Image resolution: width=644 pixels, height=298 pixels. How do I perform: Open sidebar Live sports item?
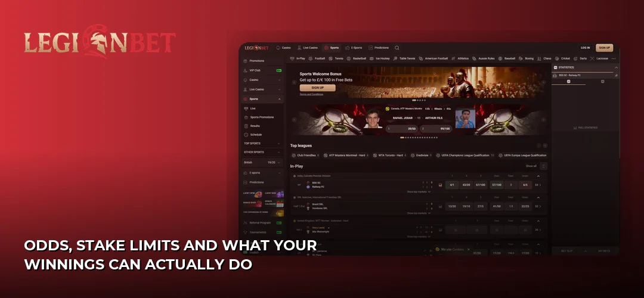pos(262,108)
